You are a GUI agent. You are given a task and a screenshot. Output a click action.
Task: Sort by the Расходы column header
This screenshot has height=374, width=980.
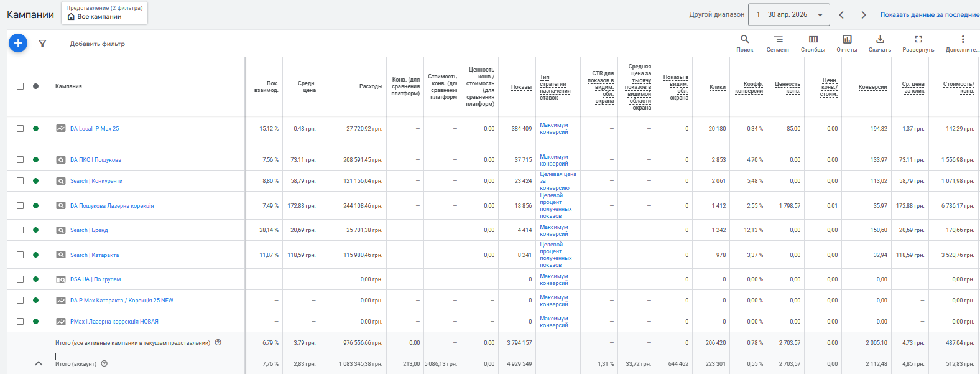(371, 86)
